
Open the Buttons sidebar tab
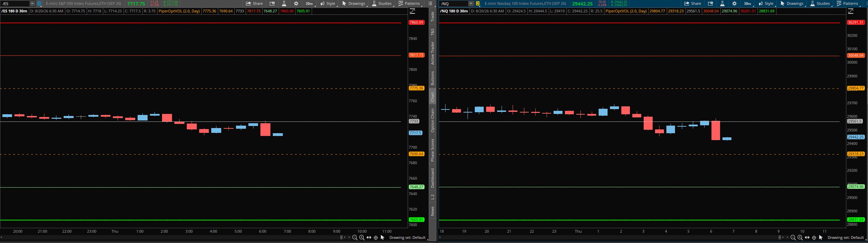point(432,78)
